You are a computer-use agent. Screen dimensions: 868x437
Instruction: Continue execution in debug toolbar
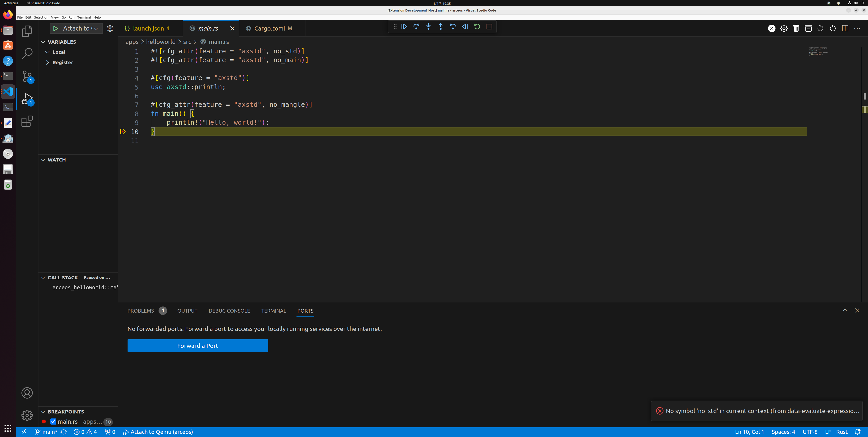point(404,27)
